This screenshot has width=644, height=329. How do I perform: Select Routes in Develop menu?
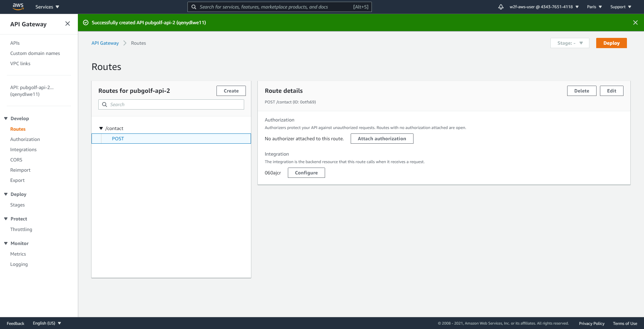tap(18, 129)
